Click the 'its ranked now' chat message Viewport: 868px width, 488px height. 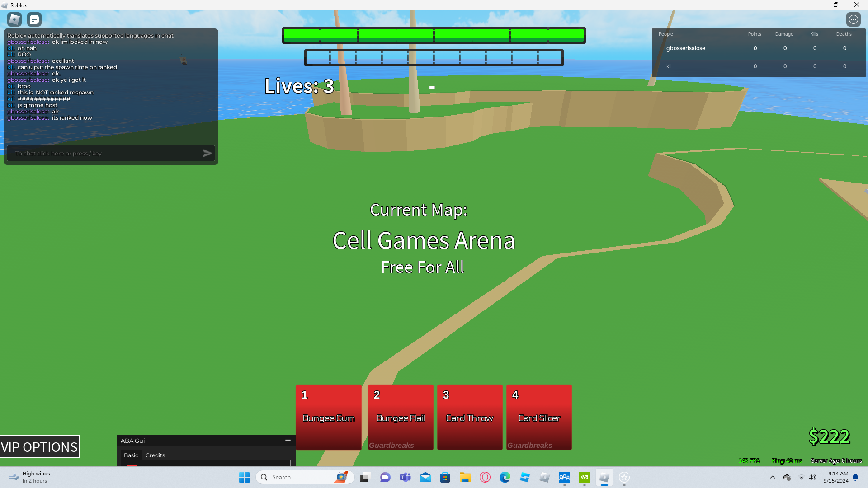(x=72, y=118)
